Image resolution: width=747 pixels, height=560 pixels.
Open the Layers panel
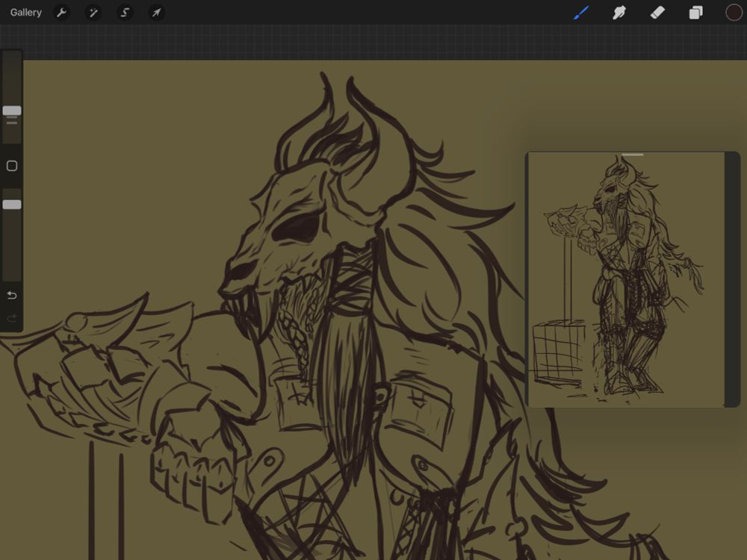[x=695, y=13]
